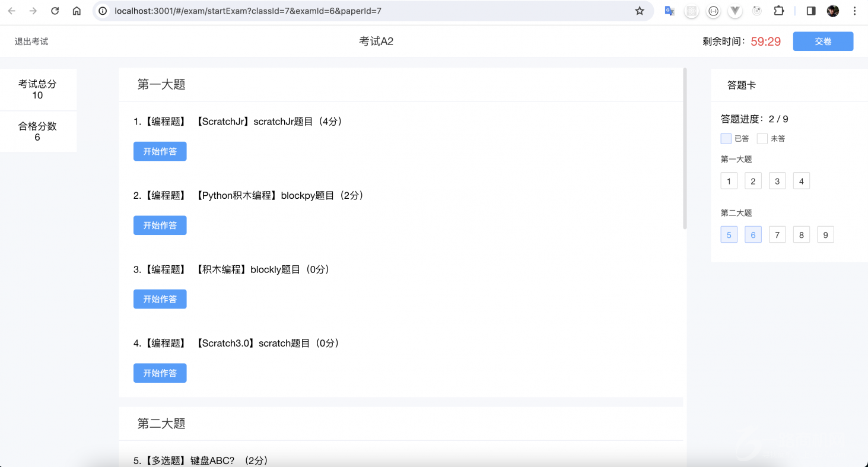Open the Google Translate extension
The image size is (868, 467).
click(x=669, y=11)
